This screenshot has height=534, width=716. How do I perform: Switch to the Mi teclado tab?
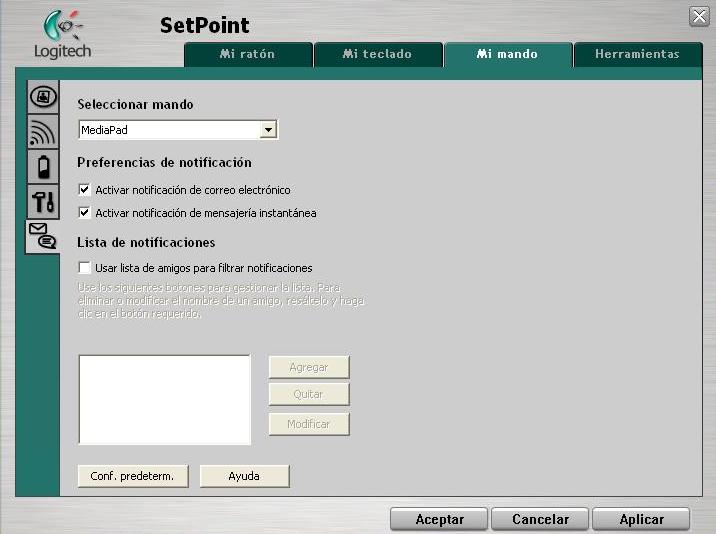tap(377, 54)
